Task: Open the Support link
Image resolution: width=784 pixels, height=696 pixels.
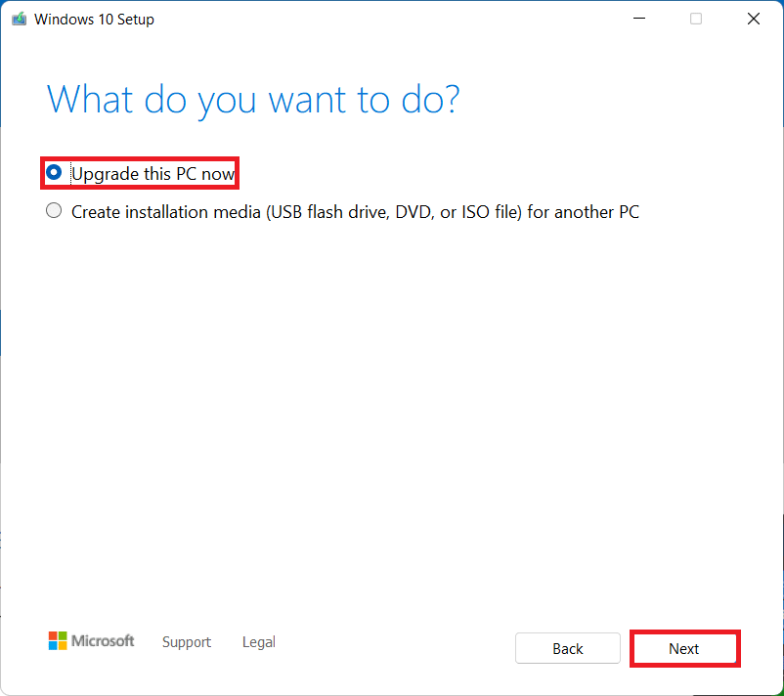Action: 186,642
